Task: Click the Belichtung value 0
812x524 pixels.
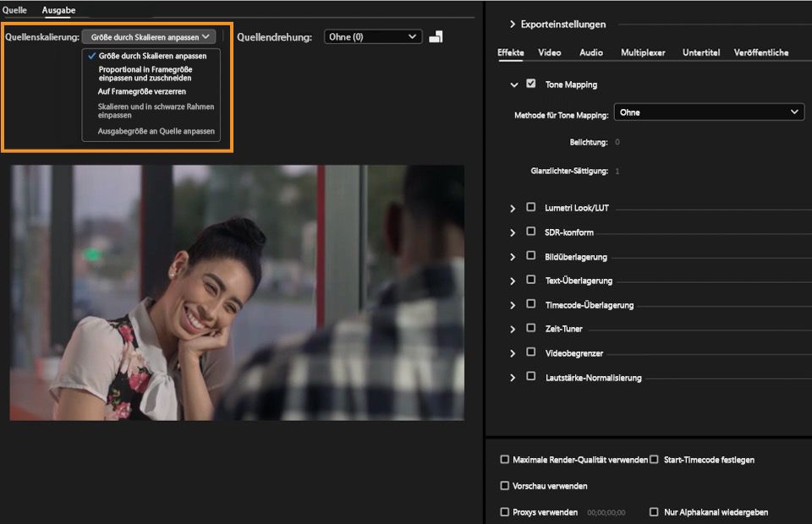Action: [x=617, y=142]
